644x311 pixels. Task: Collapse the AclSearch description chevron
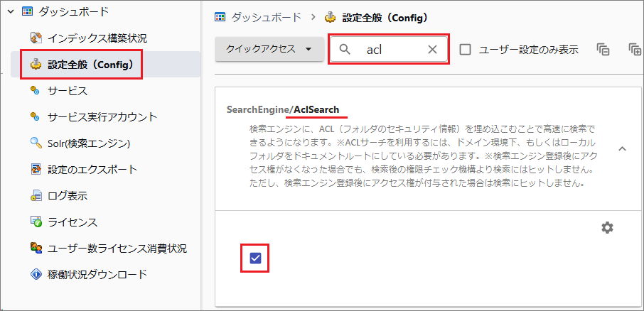[622, 149]
